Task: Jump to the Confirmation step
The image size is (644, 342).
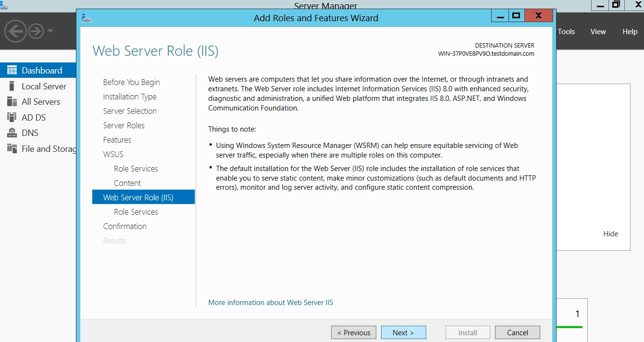Action: tap(124, 226)
